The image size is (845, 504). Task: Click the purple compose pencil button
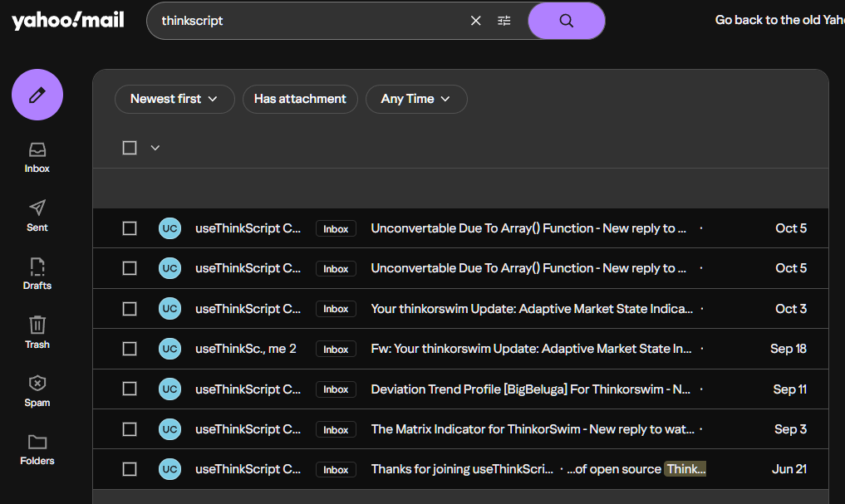click(x=37, y=95)
